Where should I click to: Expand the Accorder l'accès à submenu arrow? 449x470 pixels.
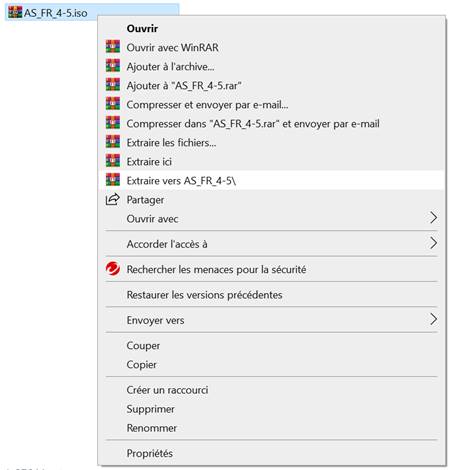(x=433, y=243)
